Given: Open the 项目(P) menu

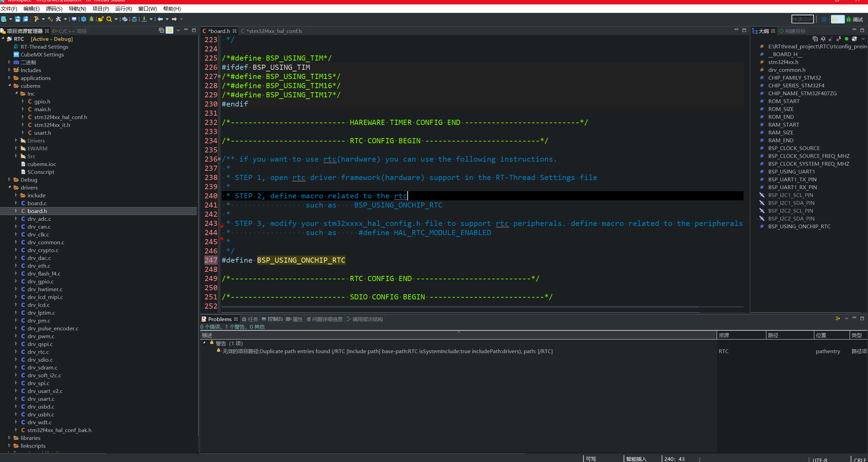Looking at the screenshot, I should (x=101, y=9).
